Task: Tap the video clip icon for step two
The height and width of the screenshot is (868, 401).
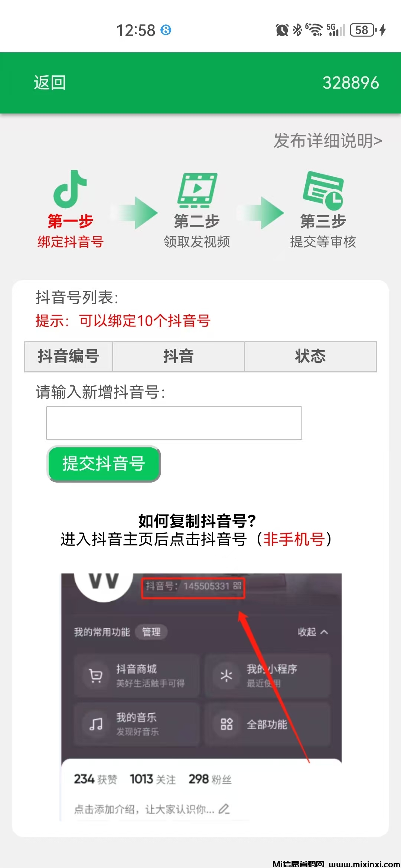Action: 197,190
